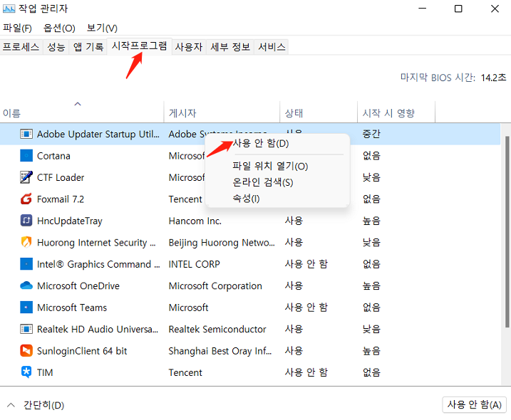Open the 옵션(O) menu
Screen dimensions: 511x420
coord(59,28)
